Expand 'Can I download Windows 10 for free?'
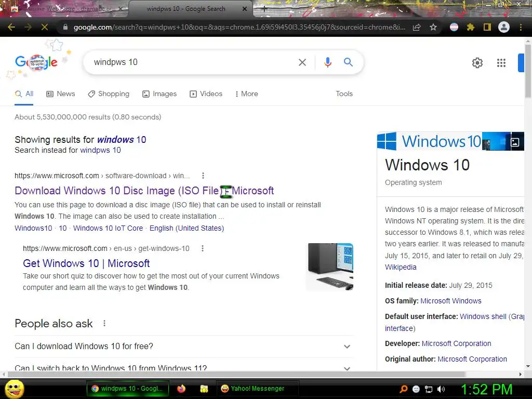This screenshot has width=532, height=399. pyautogui.click(x=184, y=347)
